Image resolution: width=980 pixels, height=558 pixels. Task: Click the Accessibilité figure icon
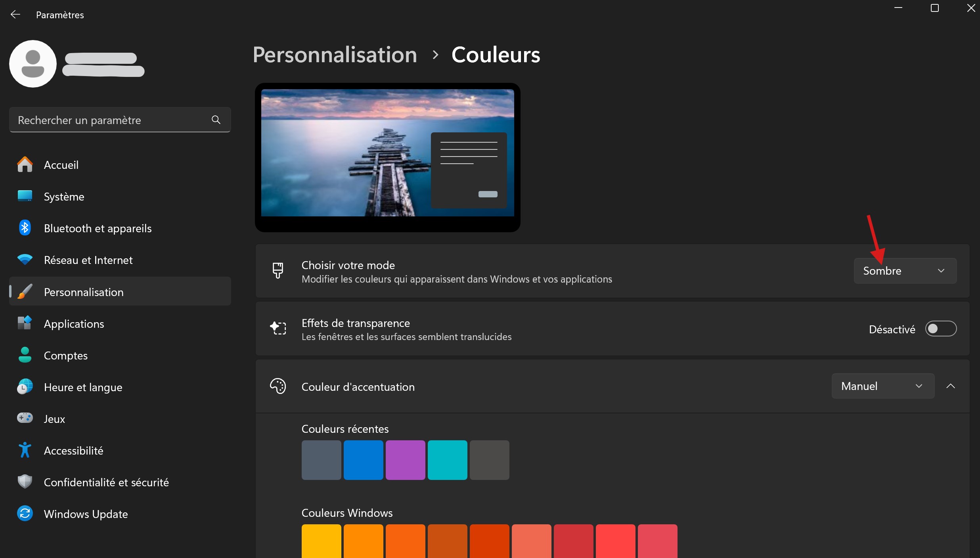pyautogui.click(x=25, y=450)
